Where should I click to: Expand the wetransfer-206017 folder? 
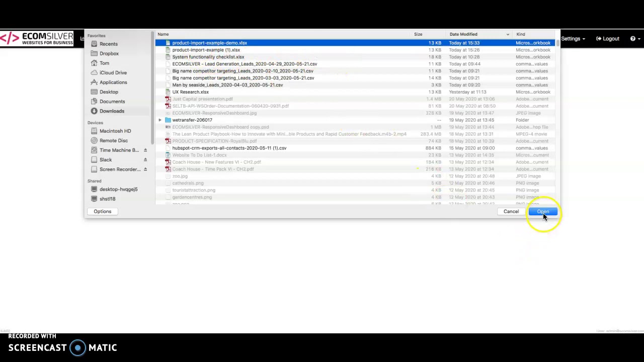[160, 120]
